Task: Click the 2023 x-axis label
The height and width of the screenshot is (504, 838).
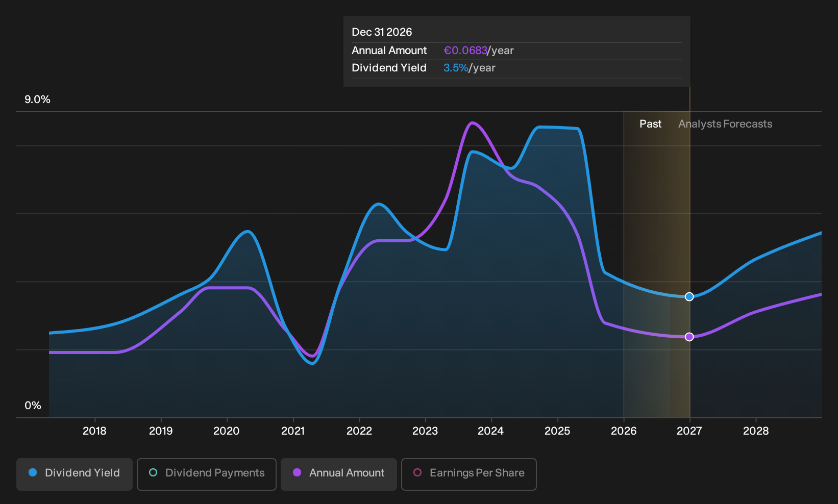Action: click(x=425, y=431)
